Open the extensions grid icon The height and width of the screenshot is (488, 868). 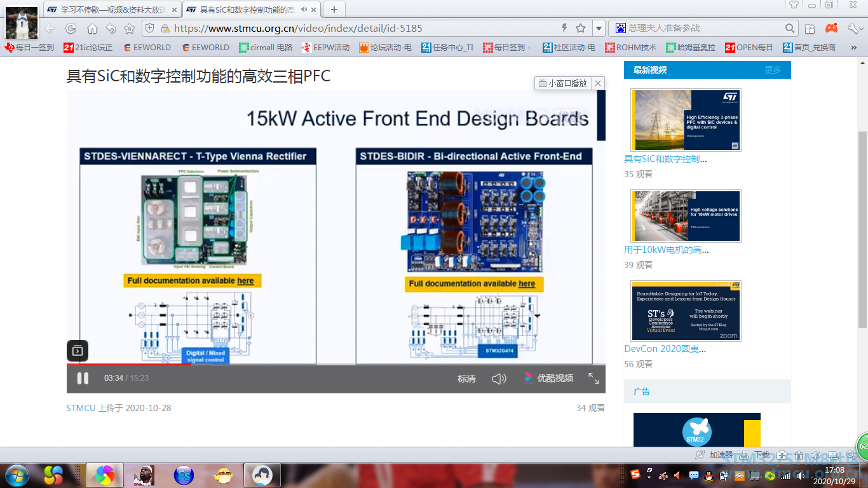tap(810, 29)
